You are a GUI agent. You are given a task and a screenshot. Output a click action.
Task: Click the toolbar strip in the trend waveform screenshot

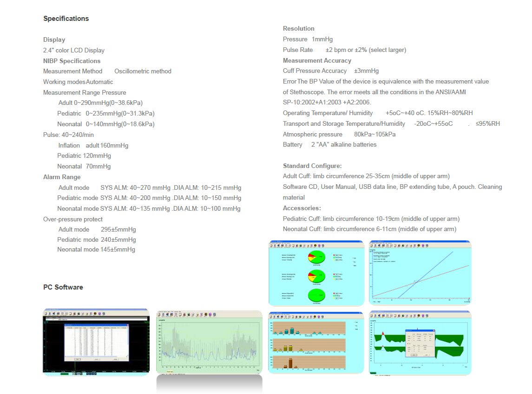209,315
